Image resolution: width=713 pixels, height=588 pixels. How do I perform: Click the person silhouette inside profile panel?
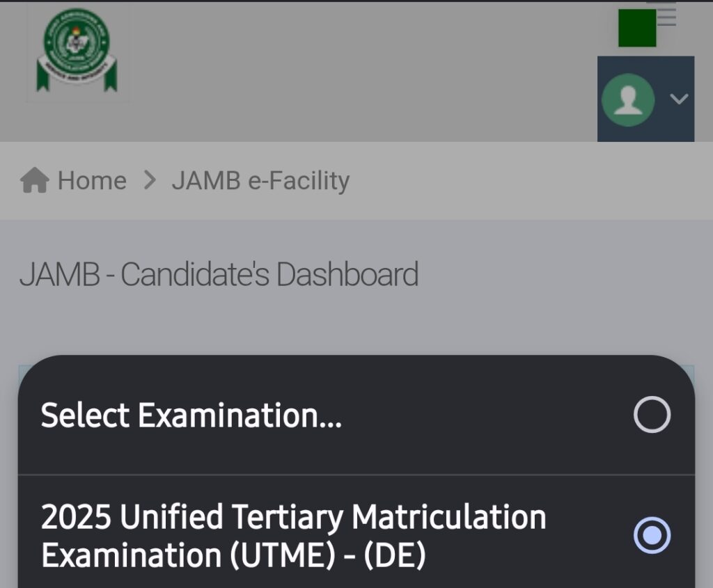click(x=628, y=100)
